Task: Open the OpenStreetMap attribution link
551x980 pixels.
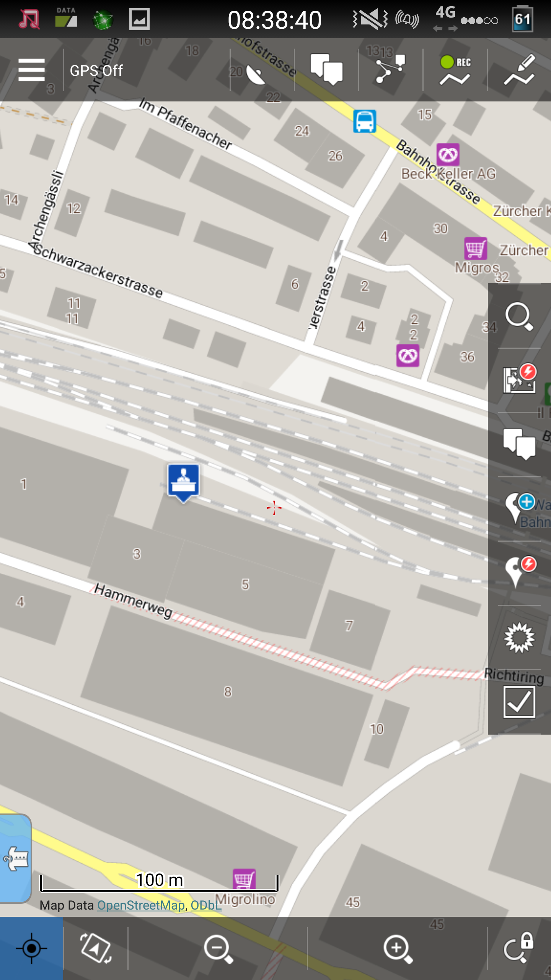Action: click(x=141, y=905)
